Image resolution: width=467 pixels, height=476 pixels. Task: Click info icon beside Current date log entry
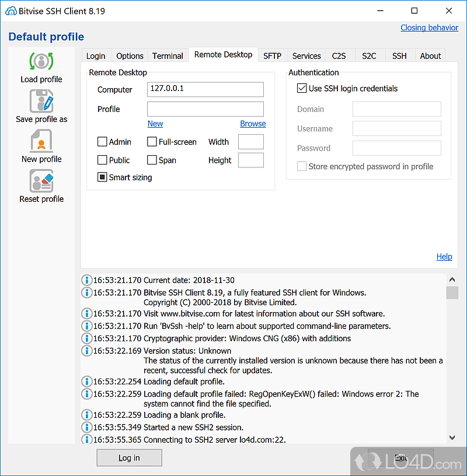[x=86, y=280]
